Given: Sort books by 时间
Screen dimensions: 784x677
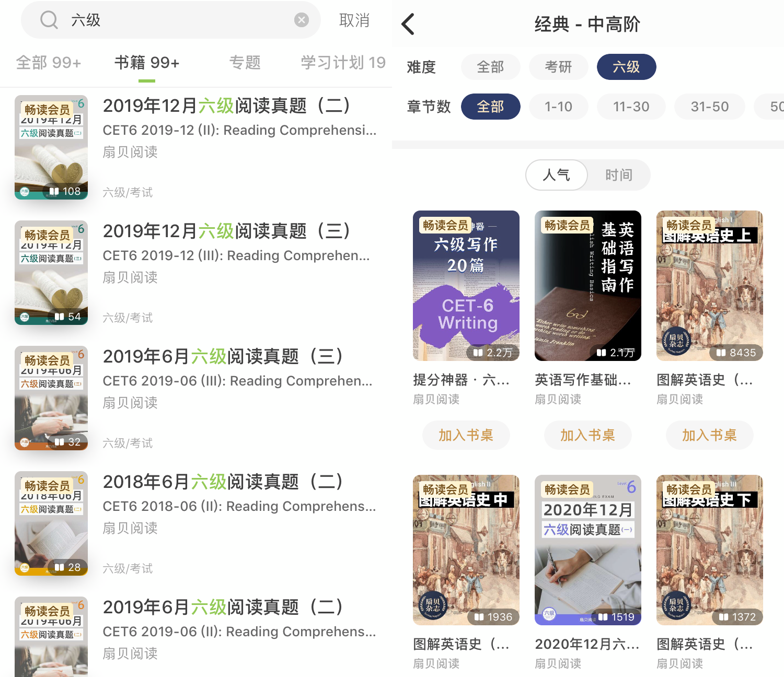Looking at the screenshot, I should (x=619, y=175).
